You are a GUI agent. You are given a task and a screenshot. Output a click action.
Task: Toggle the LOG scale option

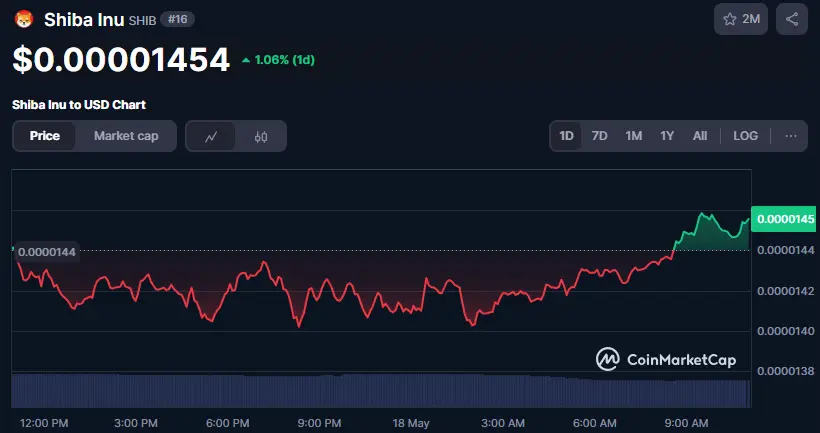[745, 136]
